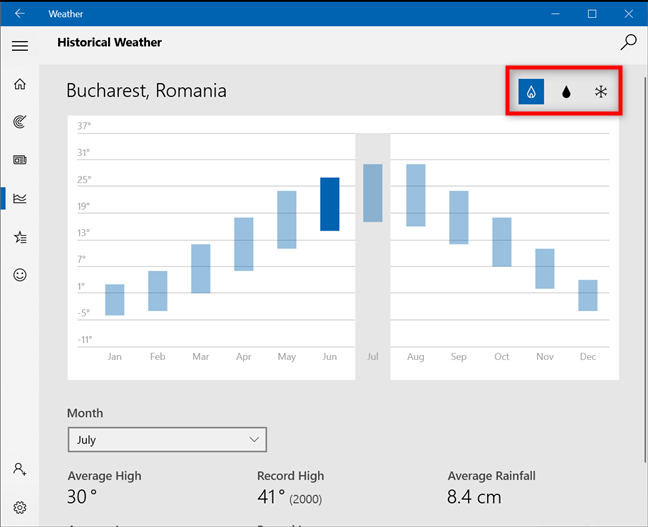Open the hamburger navigation menu

pos(20,45)
